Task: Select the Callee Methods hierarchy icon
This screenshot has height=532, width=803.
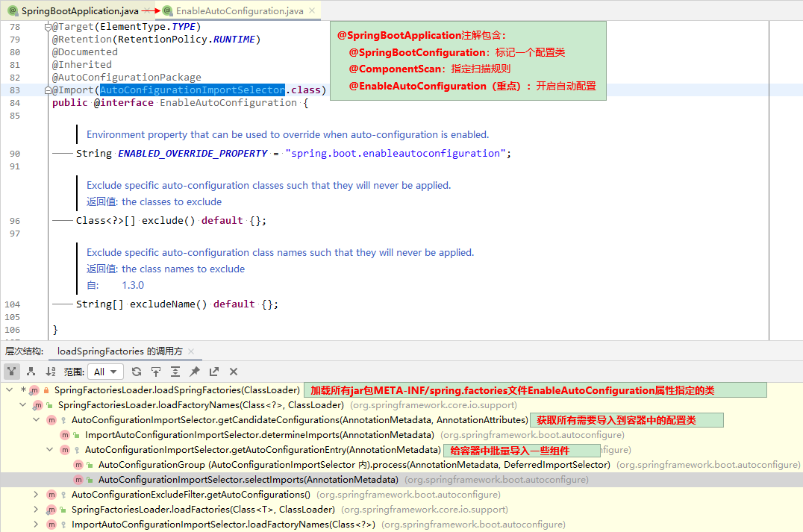Action: pyautogui.click(x=31, y=371)
